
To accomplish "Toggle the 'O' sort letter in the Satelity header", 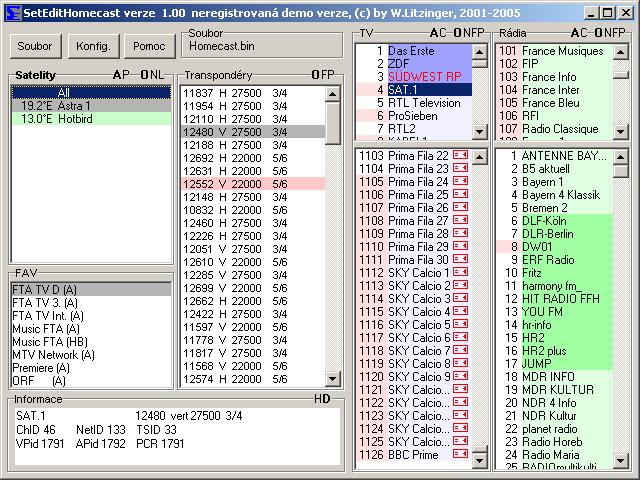I will tap(144, 75).
